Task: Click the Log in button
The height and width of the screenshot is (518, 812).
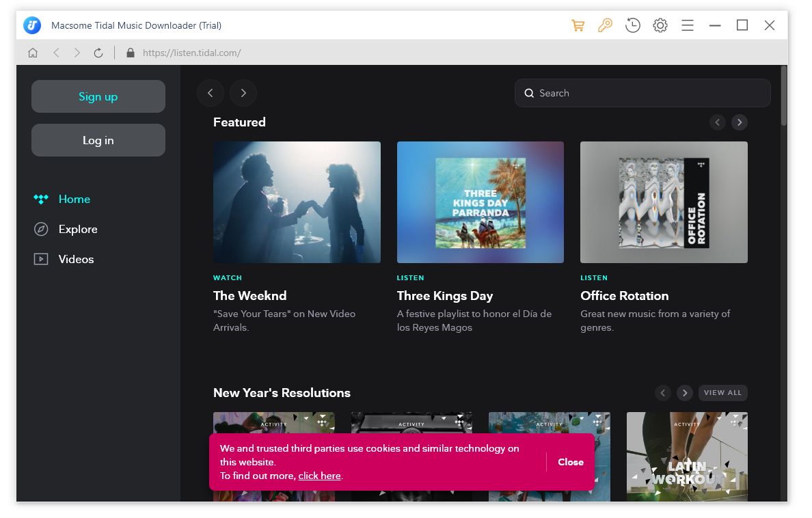Action: click(x=98, y=140)
